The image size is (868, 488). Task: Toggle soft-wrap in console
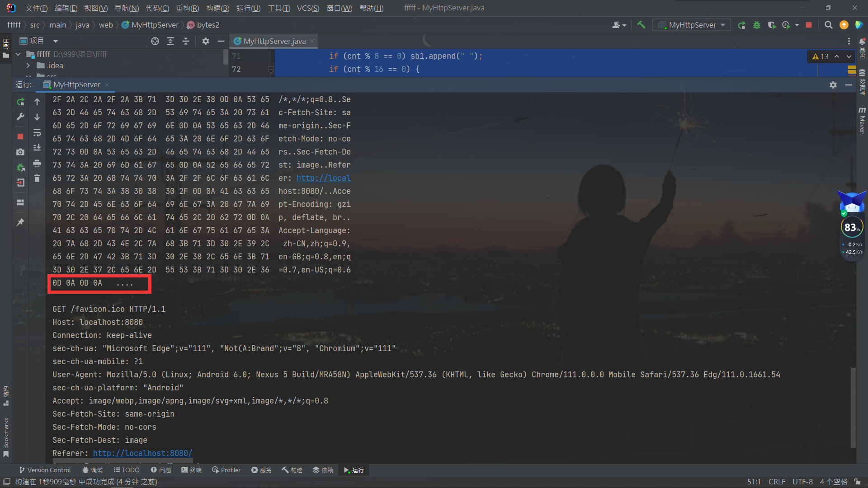tap(37, 132)
